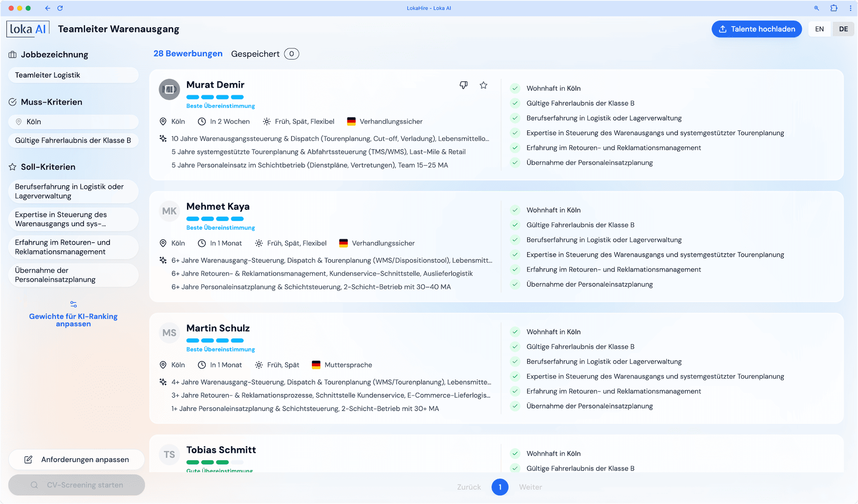Click the pencil icon on Anforderungen anpassen
858x504 pixels.
point(27,459)
